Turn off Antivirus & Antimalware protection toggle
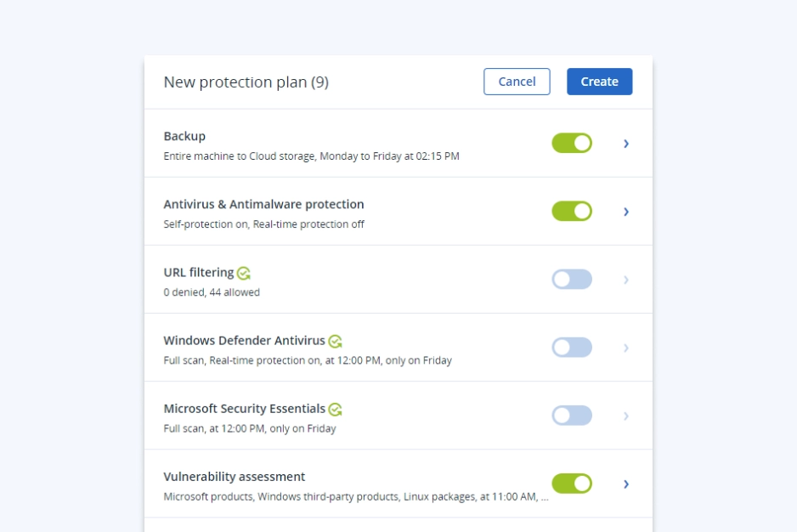The image size is (797, 532). pyautogui.click(x=572, y=211)
